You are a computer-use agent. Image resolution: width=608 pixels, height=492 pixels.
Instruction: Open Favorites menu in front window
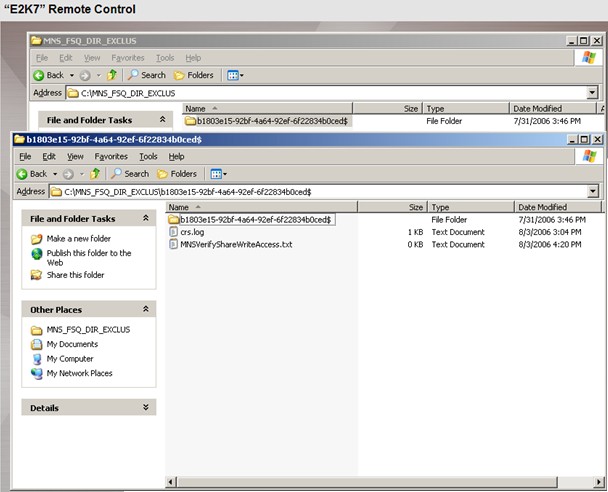(x=111, y=157)
